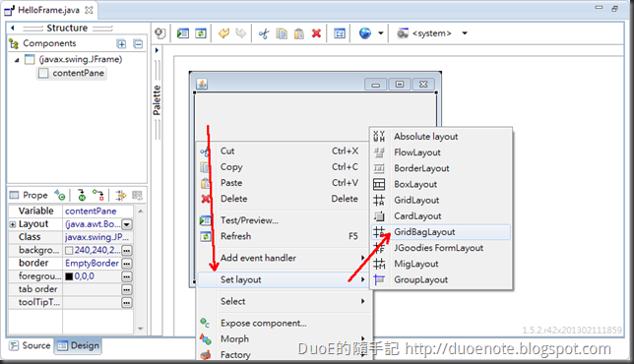The width and height of the screenshot is (634, 364).
Task: Open the <system> look-and-feel dropdown
Action: 465,33
